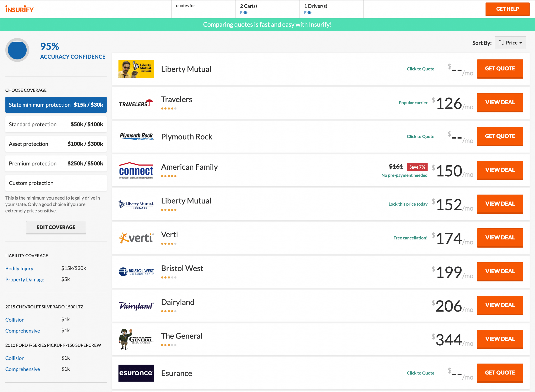Click the Insurify logo in top-left

click(x=20, y=9)
